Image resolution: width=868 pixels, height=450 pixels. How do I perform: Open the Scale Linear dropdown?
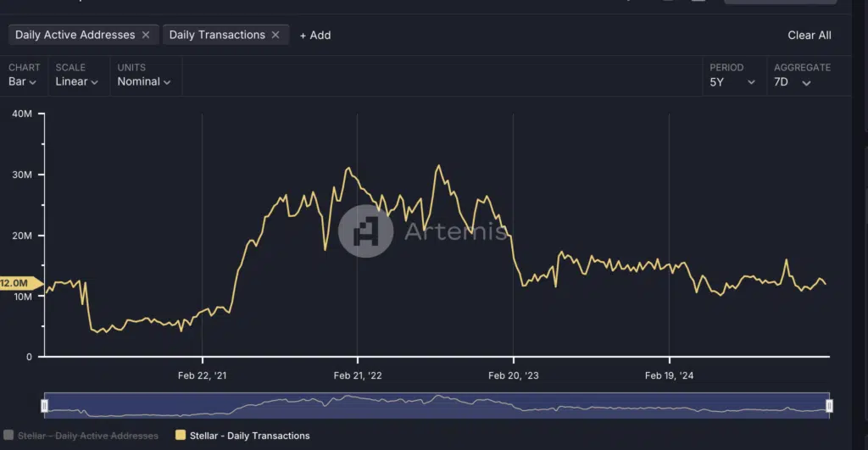(77, 82)
